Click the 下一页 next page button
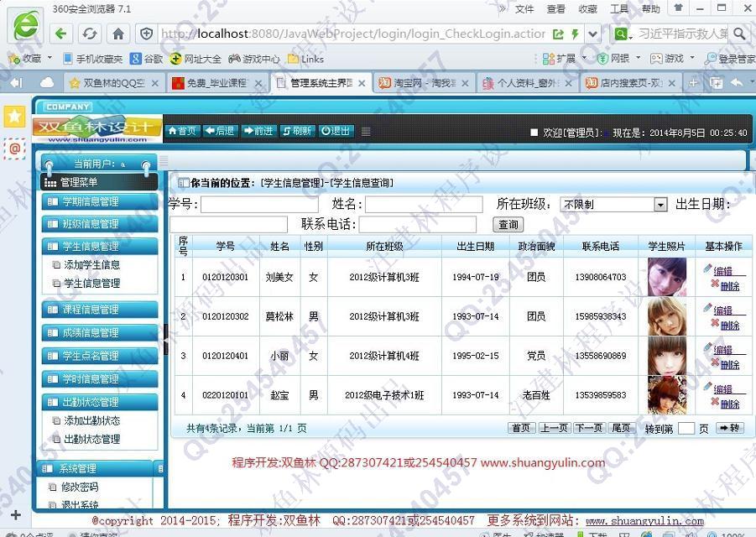756x537 pixels. 588,428
